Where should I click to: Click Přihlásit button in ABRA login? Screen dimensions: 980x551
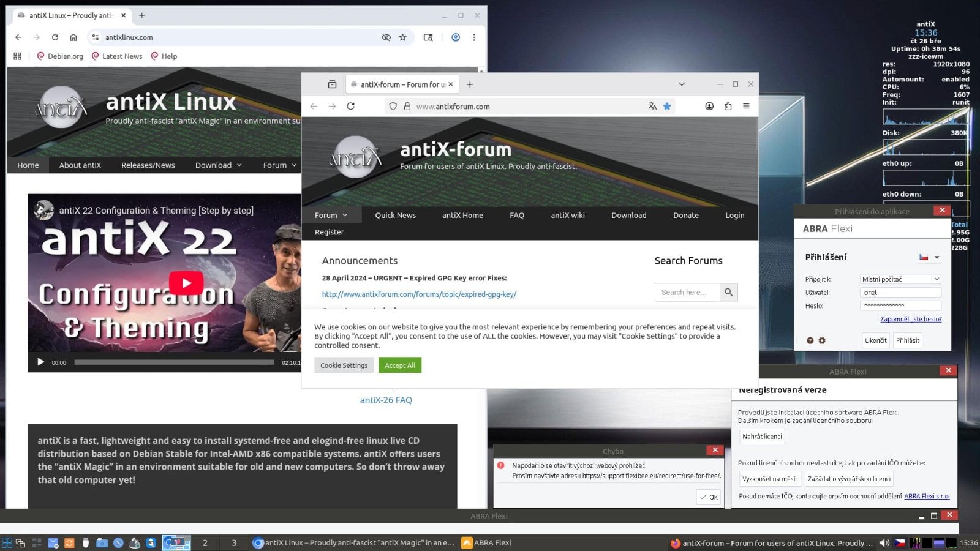[x=907, y=340]
